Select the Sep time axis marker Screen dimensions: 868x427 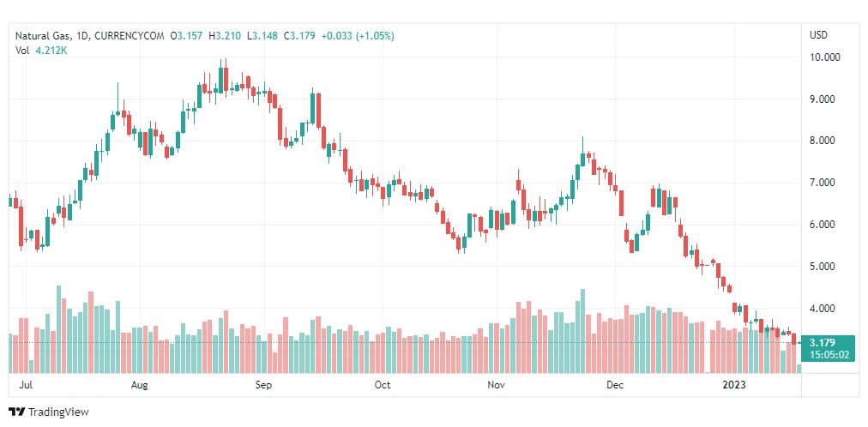[x=263, y=384]
